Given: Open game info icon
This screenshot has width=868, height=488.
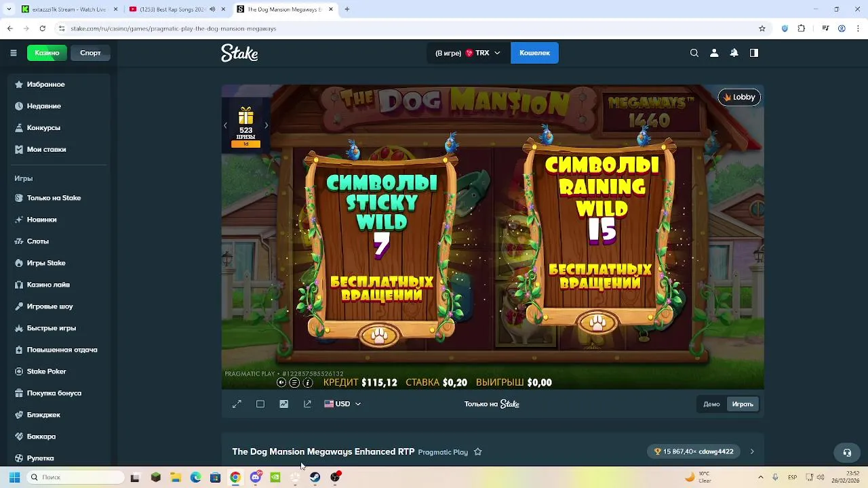Looking at the screenshot, I should pyautogui.click(x=307, y=383).
